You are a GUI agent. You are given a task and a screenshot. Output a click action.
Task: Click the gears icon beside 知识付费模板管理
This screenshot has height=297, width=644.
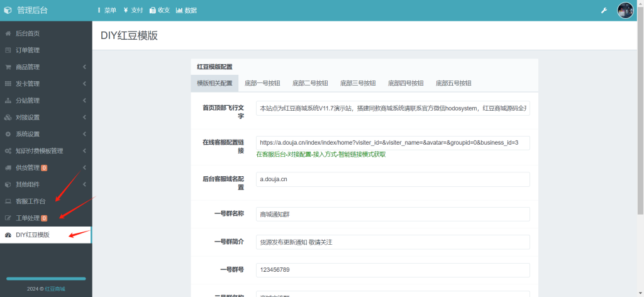(x=8, y=151)
